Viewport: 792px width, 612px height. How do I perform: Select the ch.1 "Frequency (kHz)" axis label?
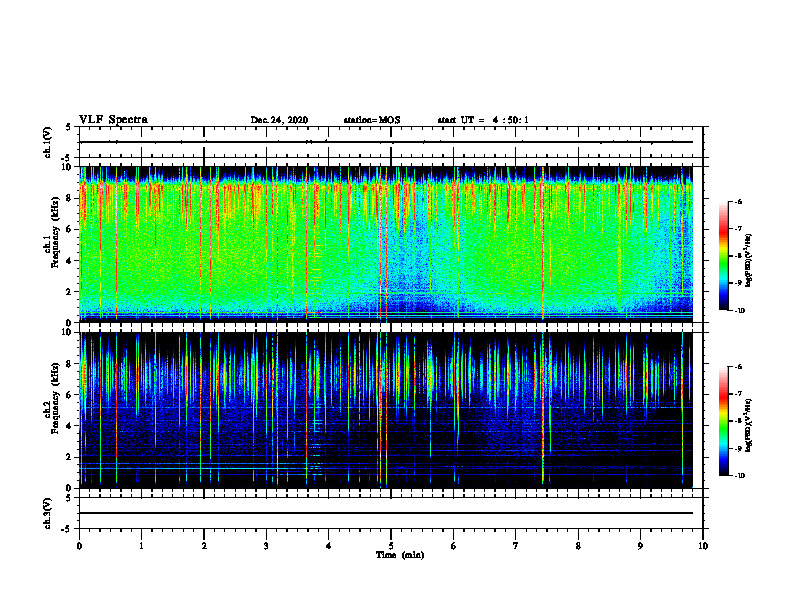point(57,232)
